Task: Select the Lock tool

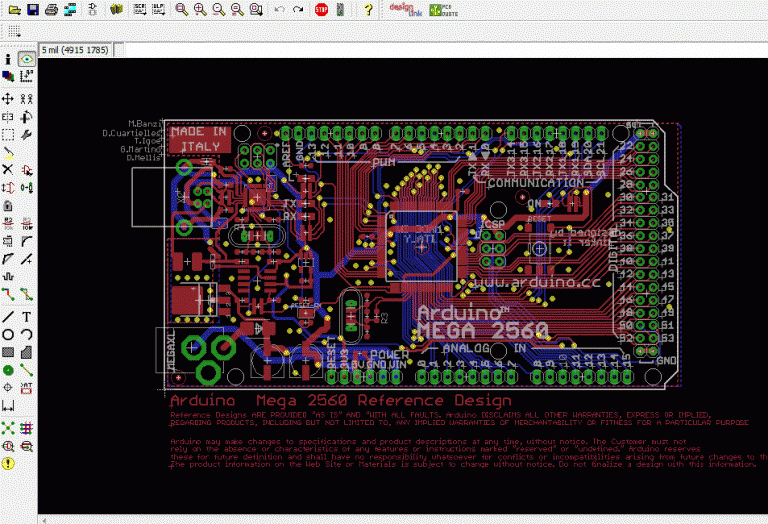Action: (x=8, y=205)
